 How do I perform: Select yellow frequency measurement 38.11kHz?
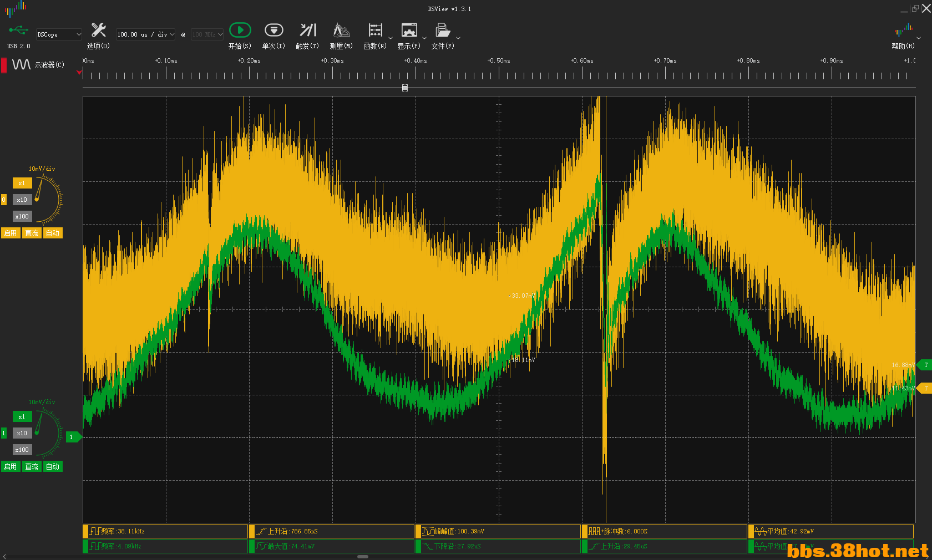[x=165, y=531]
